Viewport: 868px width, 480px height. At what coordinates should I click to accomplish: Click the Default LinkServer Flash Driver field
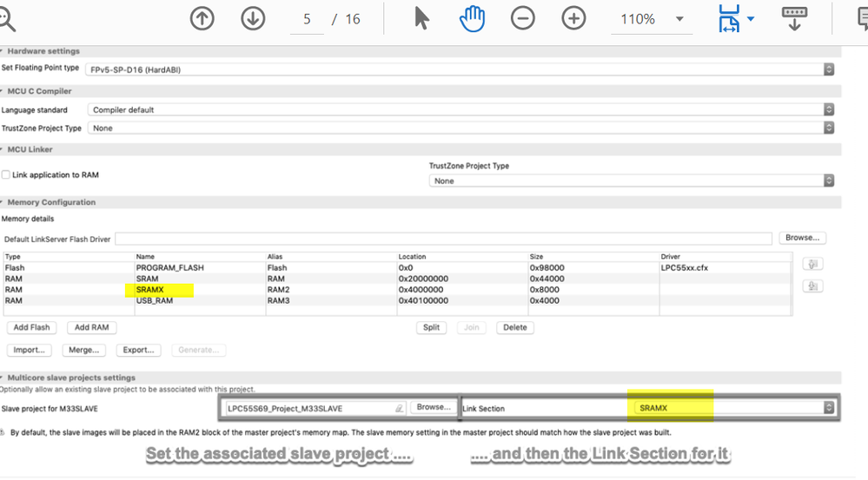pyautogui.click(x=443, y=239)
